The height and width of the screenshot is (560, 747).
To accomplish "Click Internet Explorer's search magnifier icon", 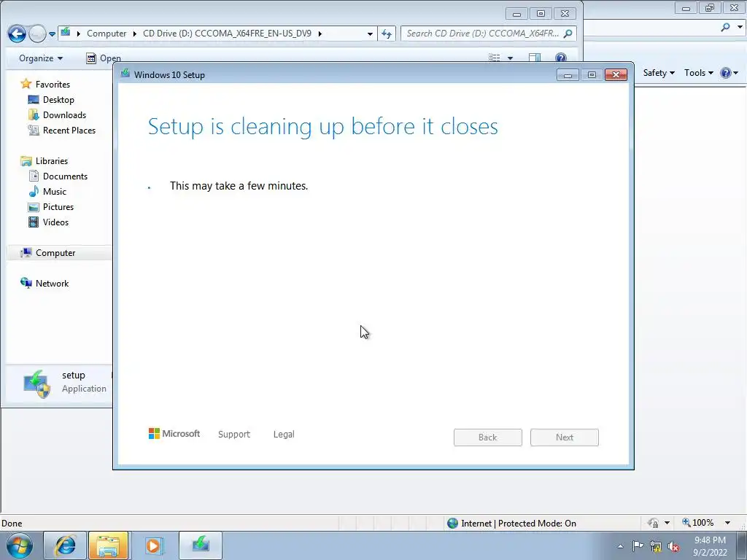I will tap(726, 27).
